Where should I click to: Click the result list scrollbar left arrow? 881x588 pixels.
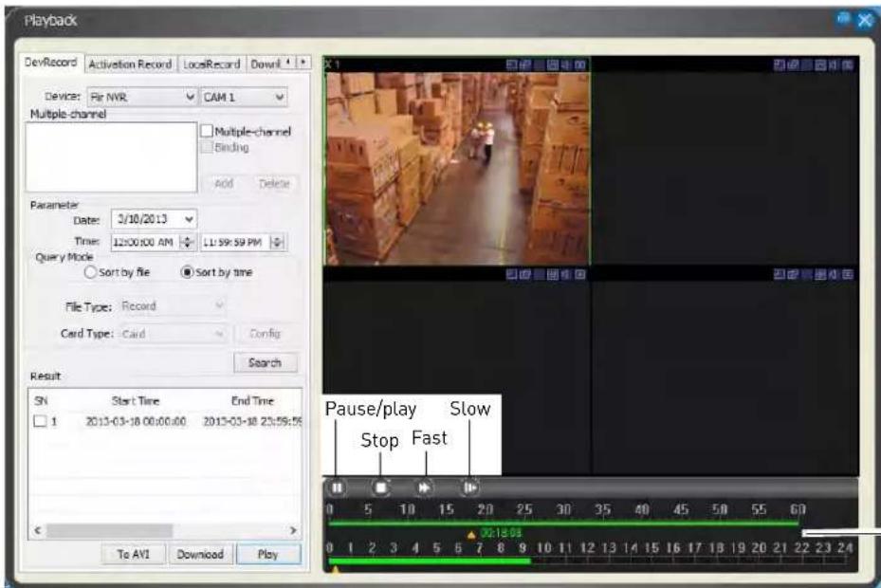point(38,530)
